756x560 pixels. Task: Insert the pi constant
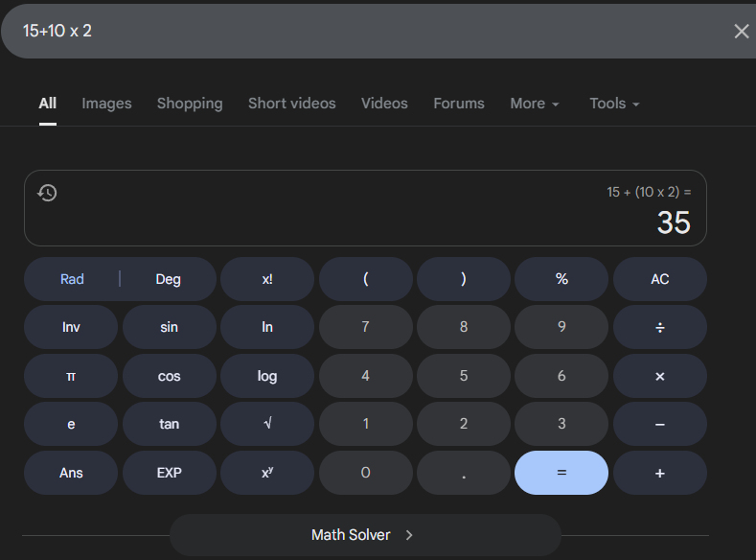point(71,376)
